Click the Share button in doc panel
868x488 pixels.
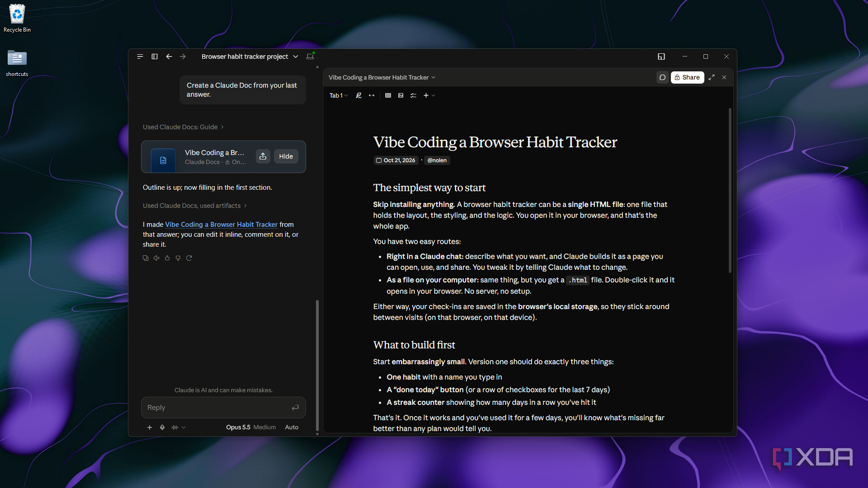tap(687, 77)
